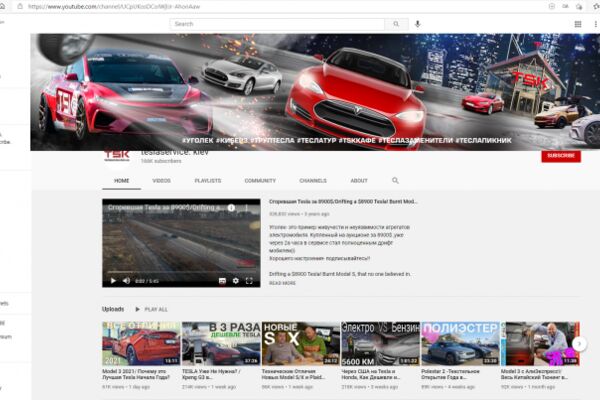Click the TSK channel avatar
Screen dimensions: 600x400
coord(117,157)
